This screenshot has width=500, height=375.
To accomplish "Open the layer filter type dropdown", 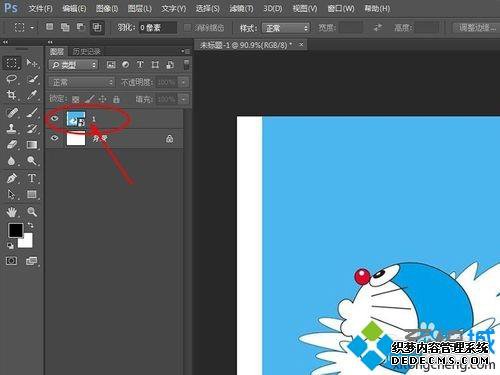I will [73, 65].
